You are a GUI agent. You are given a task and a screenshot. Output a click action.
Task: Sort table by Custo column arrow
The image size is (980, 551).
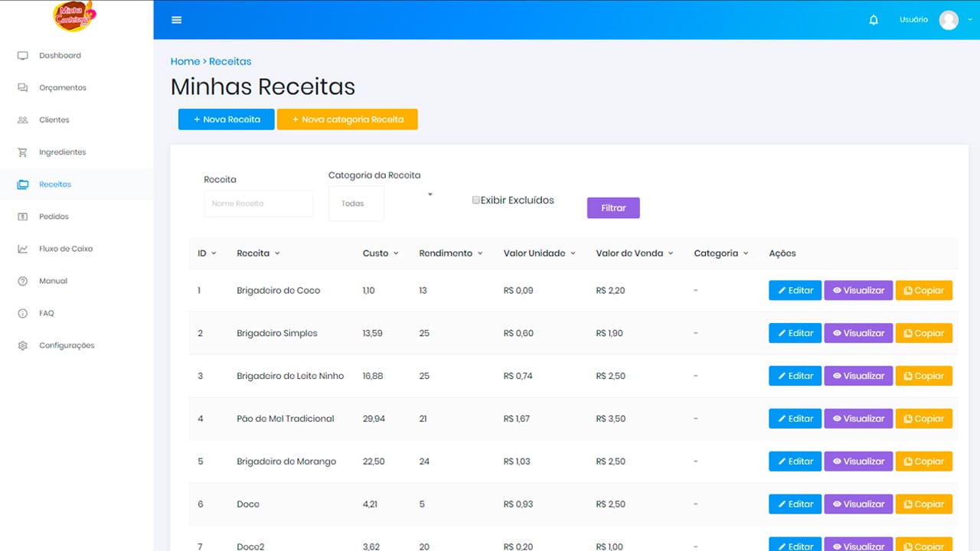[x=396, y=253]
